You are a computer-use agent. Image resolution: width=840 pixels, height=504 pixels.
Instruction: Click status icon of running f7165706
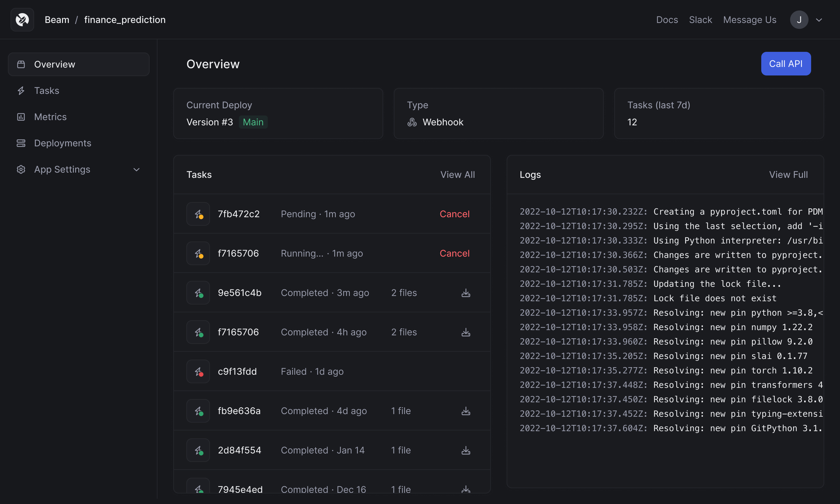(x=198, y=253)
